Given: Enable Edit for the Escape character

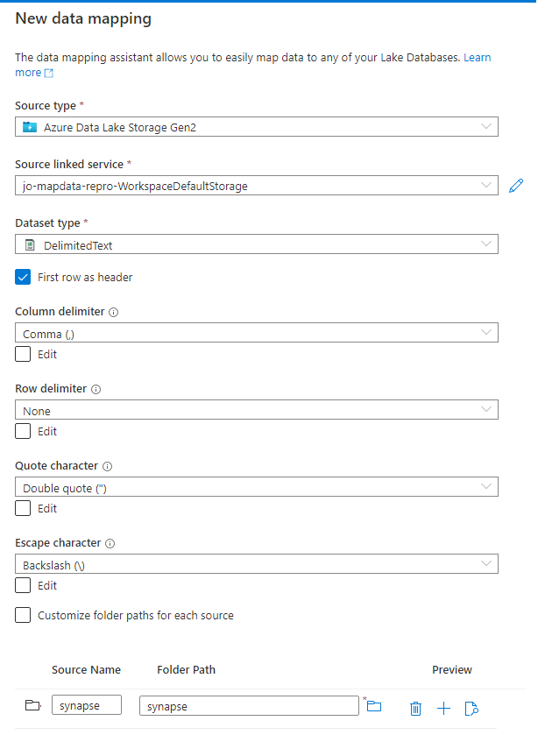Looking at the screenshot, I should point(21,585).
